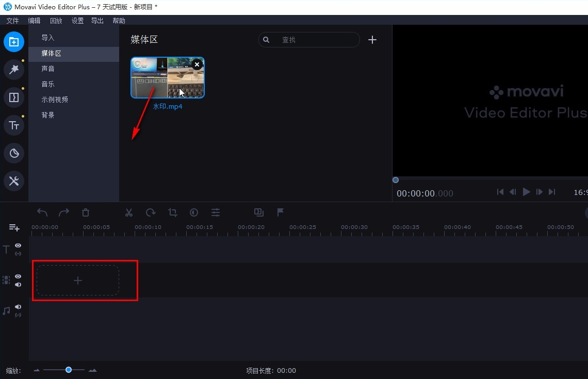Screen dimensions: 588x379
Task: Click the Crop tool icon
Action: pyautogui.click(x=172, y=212)
